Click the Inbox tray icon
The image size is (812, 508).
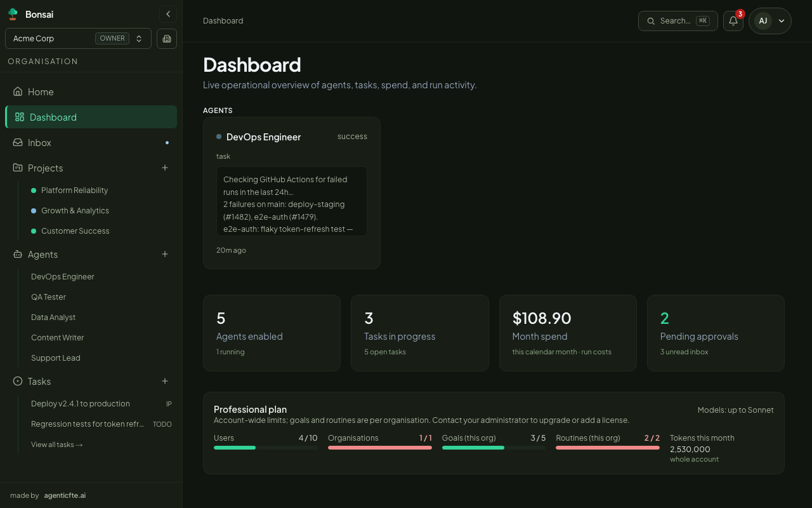click(x=18, y=142)
